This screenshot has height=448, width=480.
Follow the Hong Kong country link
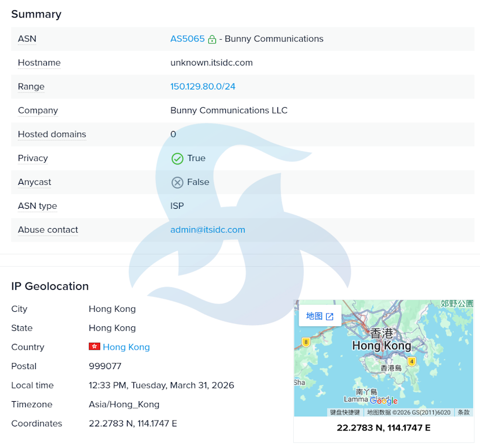tap(126, 347)
